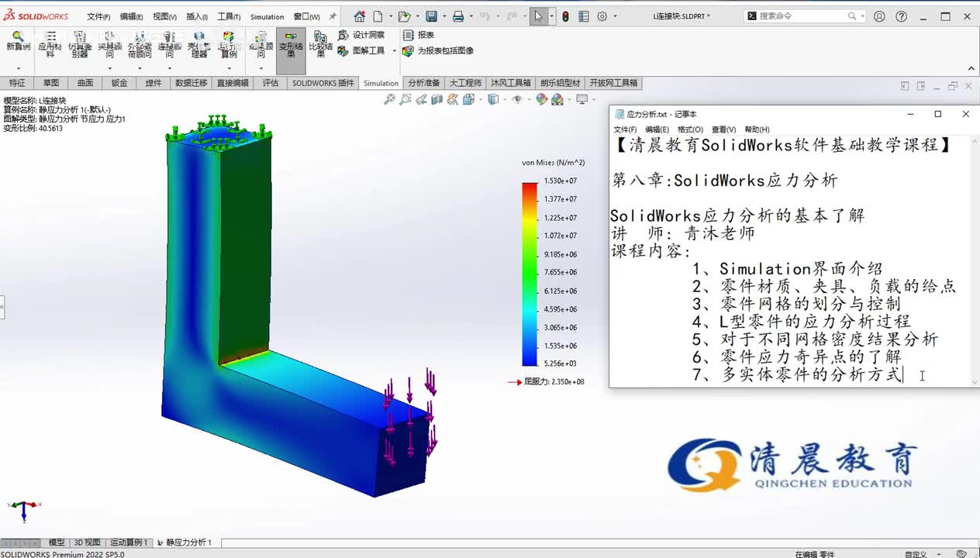Screen dimensions: 980x558
Task: Click the New document icon
Action: (378, 16)
